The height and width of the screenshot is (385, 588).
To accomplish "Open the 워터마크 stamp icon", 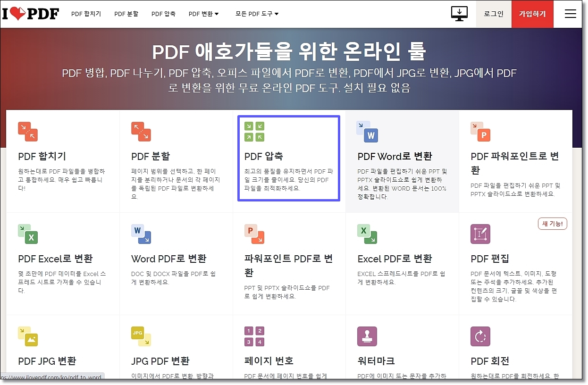I will tap(367, 336).
